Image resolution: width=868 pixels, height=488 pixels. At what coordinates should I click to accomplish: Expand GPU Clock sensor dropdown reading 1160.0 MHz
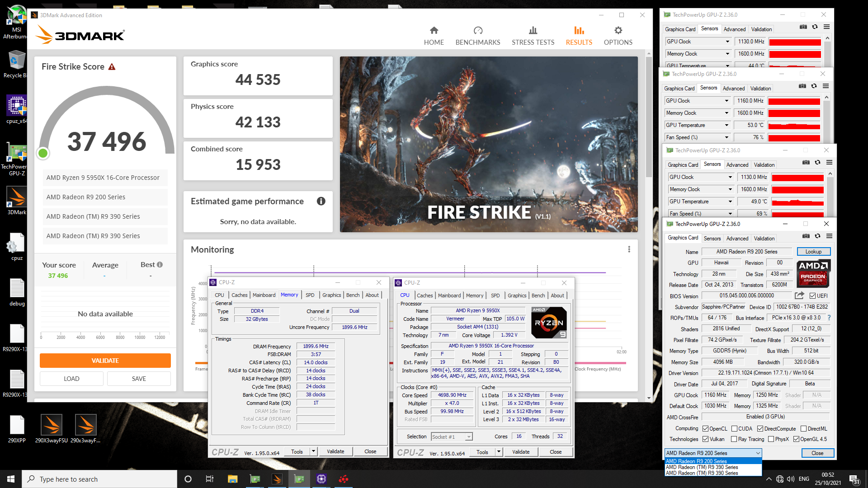pyautogui.click(x=726, y=101)
